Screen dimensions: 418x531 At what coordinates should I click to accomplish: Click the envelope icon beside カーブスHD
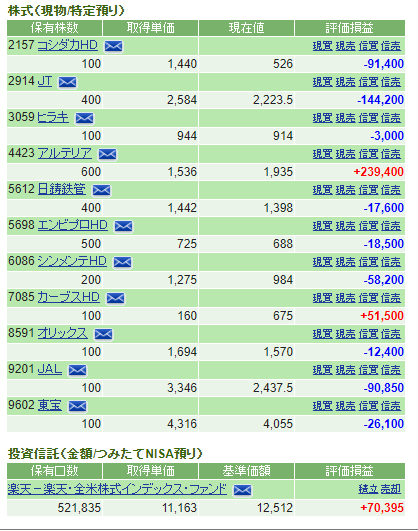tap(116, 298)
